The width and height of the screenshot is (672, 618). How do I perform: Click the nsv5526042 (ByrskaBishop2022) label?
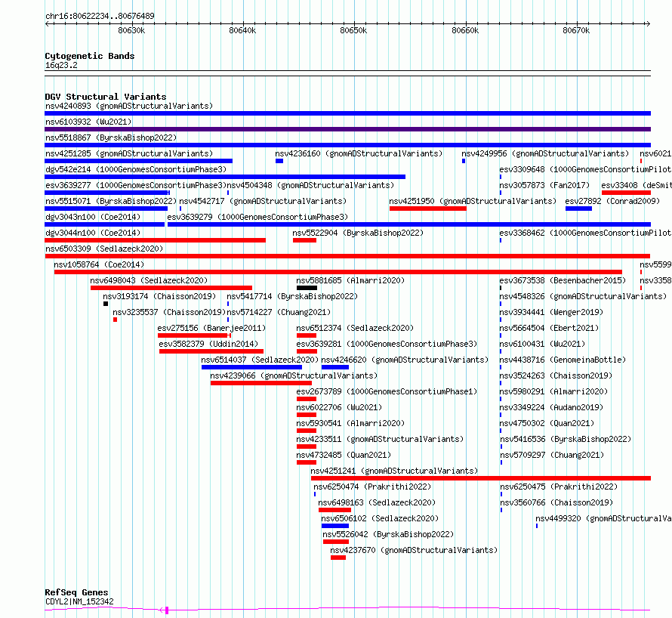388,534
